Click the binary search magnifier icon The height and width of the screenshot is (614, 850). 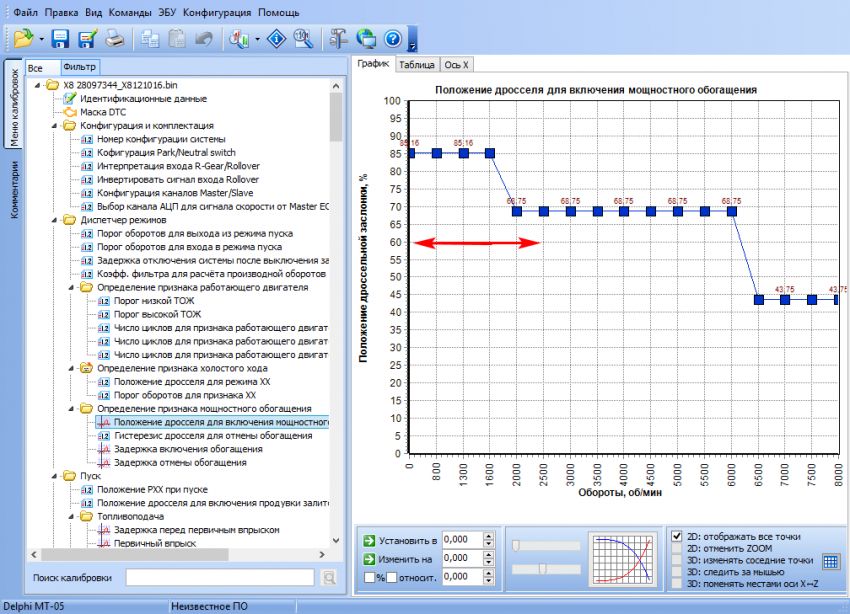[304, 38]
